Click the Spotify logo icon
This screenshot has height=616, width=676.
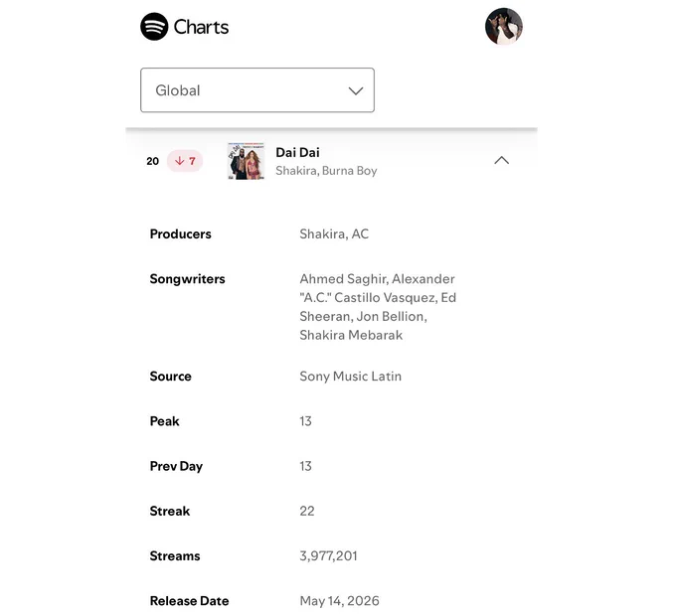154,27
